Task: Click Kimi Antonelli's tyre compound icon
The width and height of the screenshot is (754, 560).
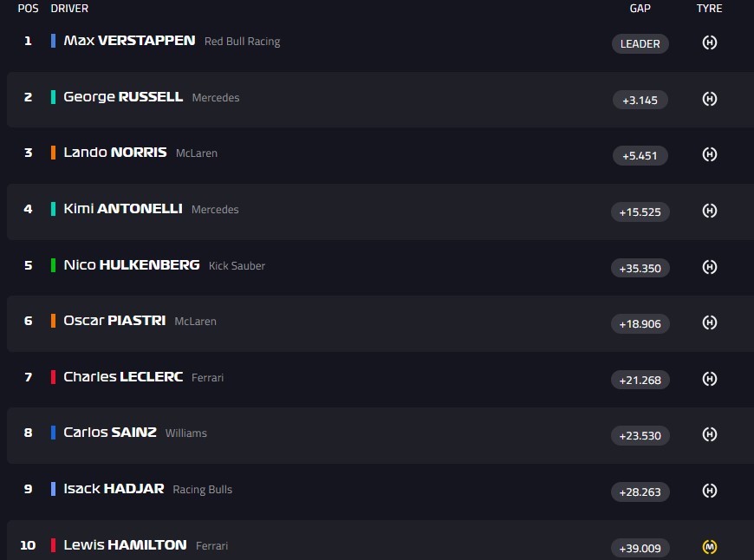Action: click(709, 211)
